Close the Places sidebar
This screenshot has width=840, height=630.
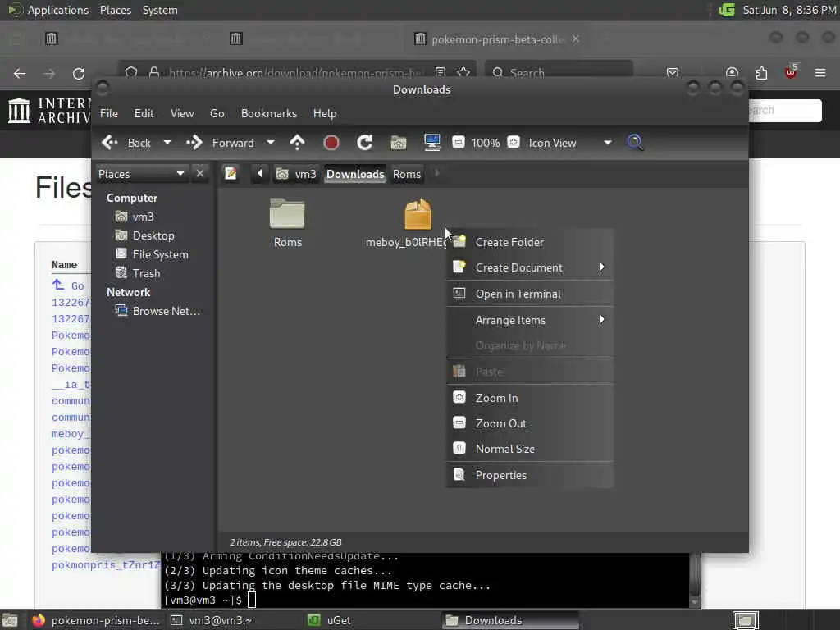tap(200, 174)
